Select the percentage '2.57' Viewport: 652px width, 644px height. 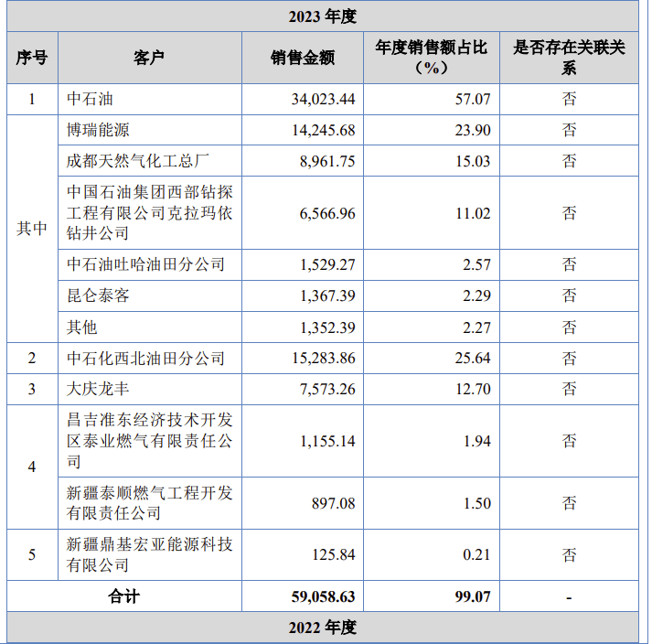477,264
